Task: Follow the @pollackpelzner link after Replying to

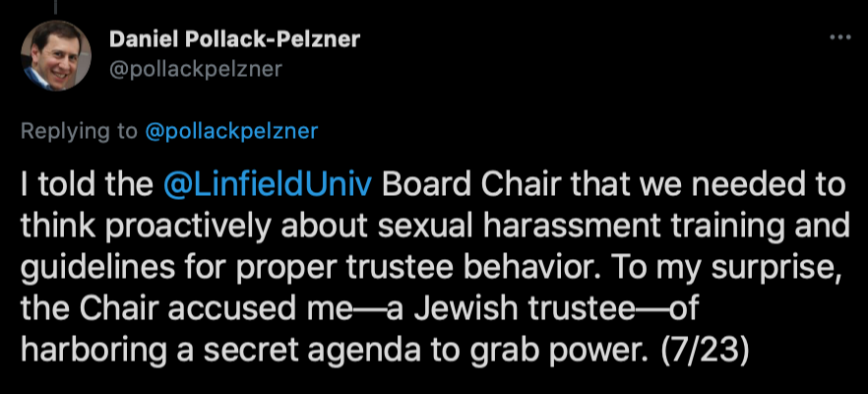Action: 231,131
